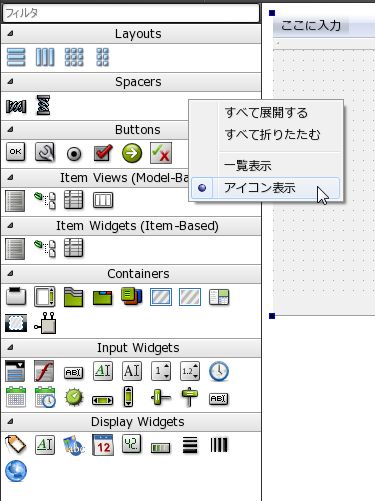Click the フィルタ filter input field
The width and height of the screenshot is (375, 501).
131,13
